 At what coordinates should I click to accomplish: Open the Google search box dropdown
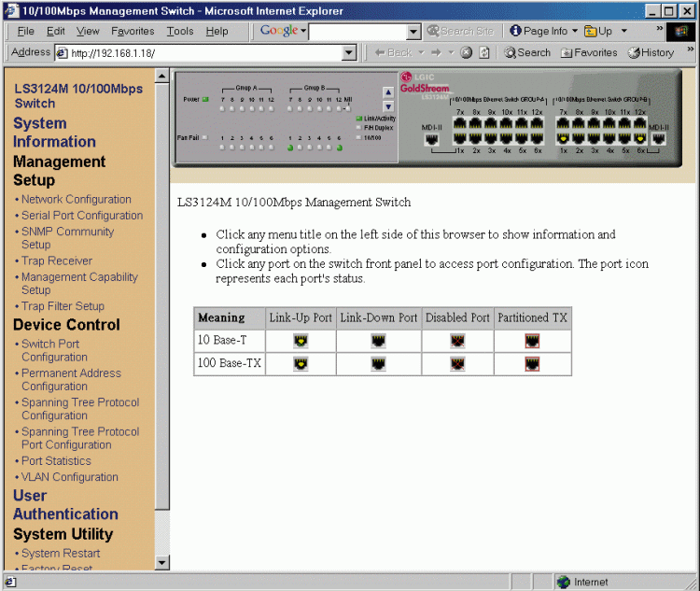[x=413, y=31]
